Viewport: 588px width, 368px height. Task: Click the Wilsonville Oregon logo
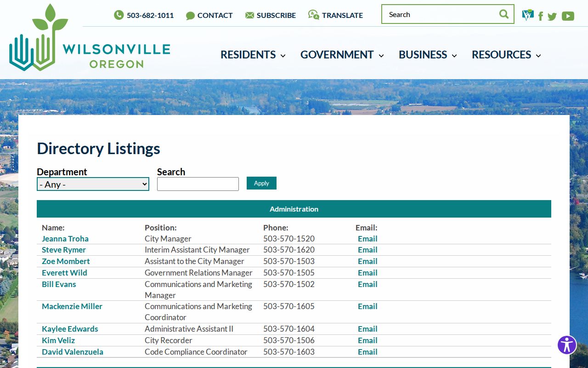point(90,38)
